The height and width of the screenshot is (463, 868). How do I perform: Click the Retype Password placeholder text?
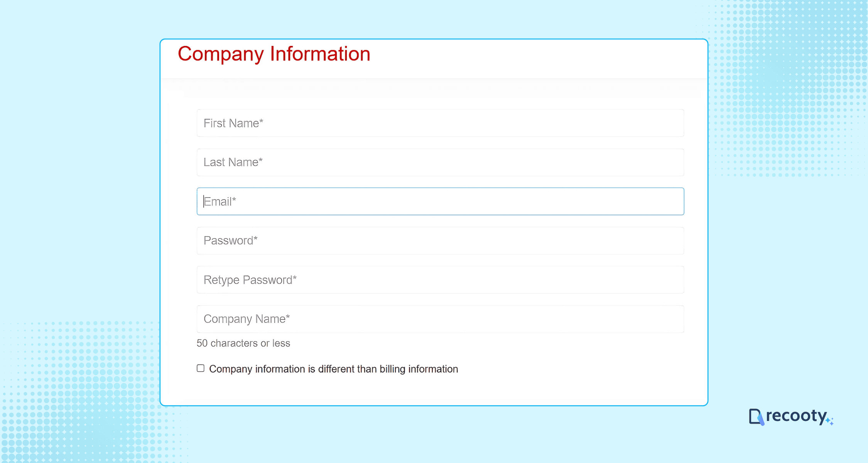pos(250,279)
